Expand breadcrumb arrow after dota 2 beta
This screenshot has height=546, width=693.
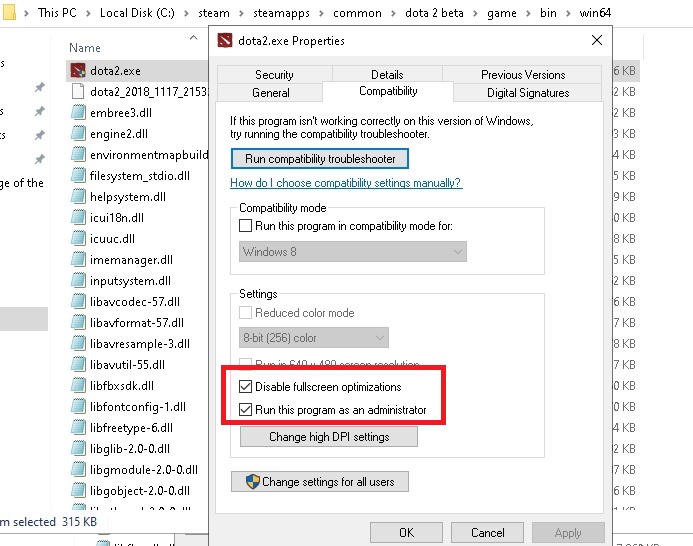pos(475,13)
